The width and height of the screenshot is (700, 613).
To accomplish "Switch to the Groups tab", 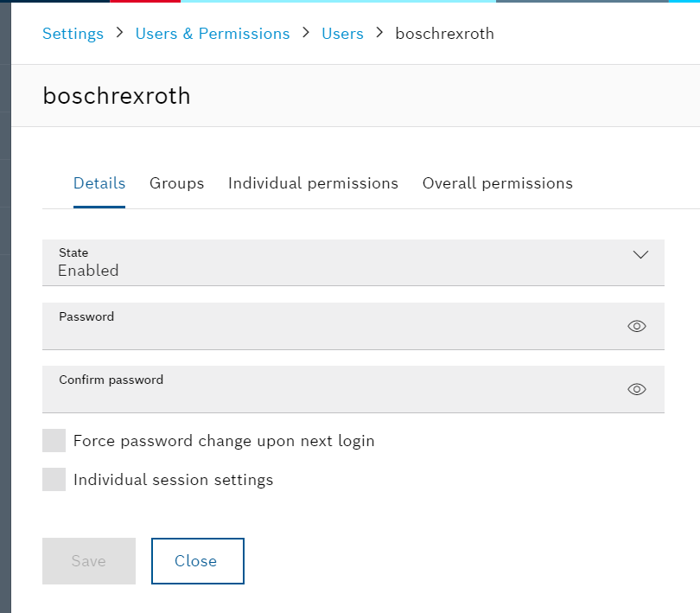I will point(177,183).
